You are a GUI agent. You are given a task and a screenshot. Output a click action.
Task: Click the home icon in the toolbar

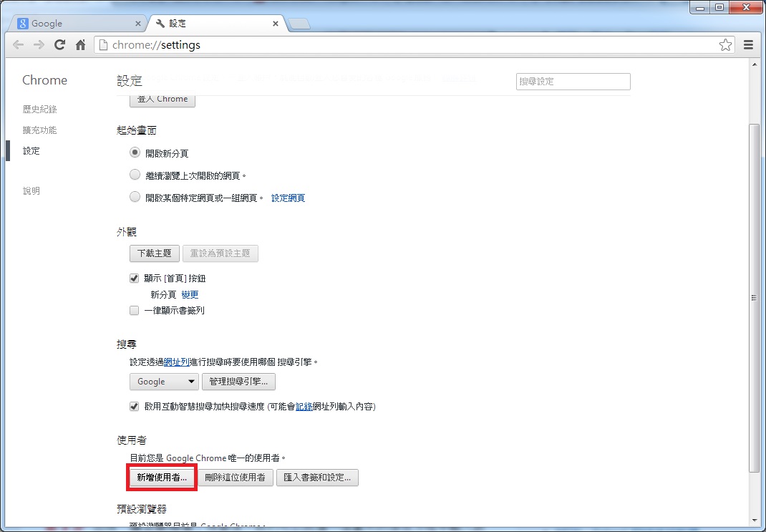click(80, 44)
